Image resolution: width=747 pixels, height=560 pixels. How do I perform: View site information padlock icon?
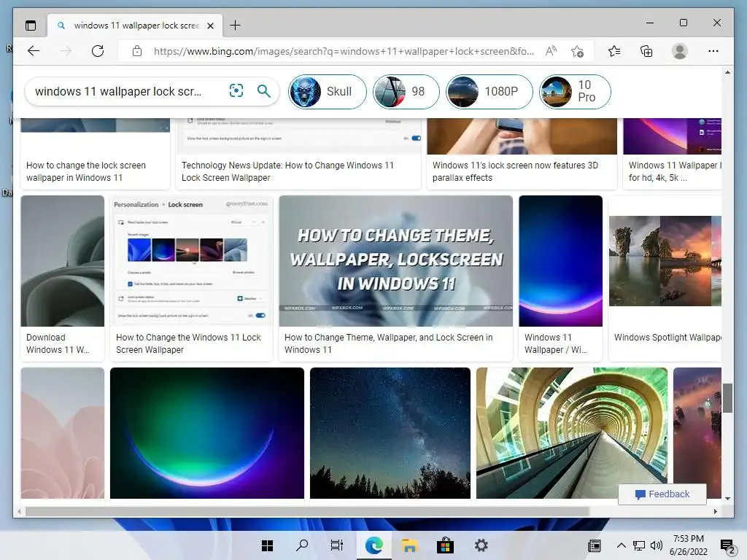[x=136, y=51]
